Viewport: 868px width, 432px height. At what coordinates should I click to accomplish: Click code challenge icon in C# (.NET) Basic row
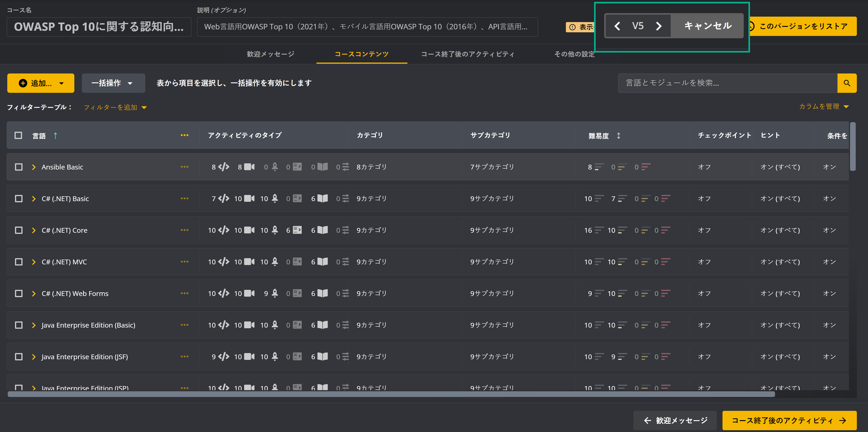click(x=223, y=199)
